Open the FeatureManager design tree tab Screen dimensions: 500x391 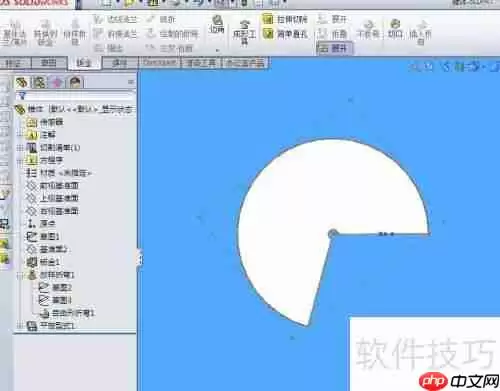click(22, 82)
